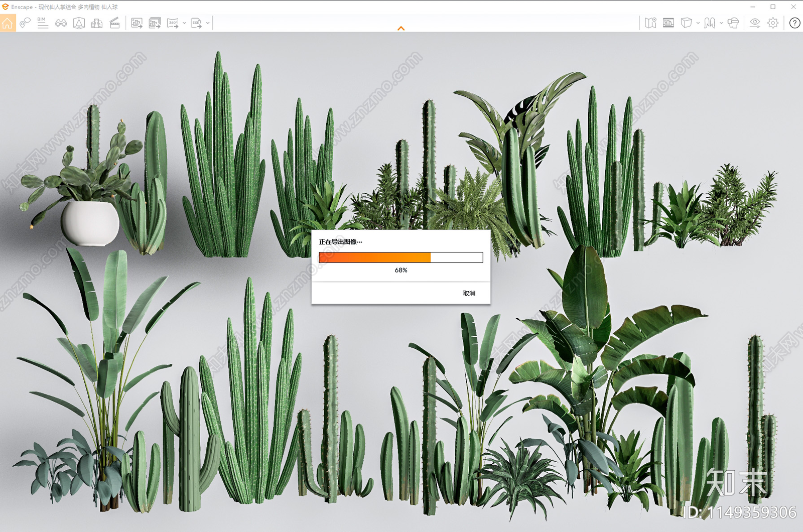Open help question mark icon
Image resolution: width=803 pixels, height=532 pixels.
[794, 23]
